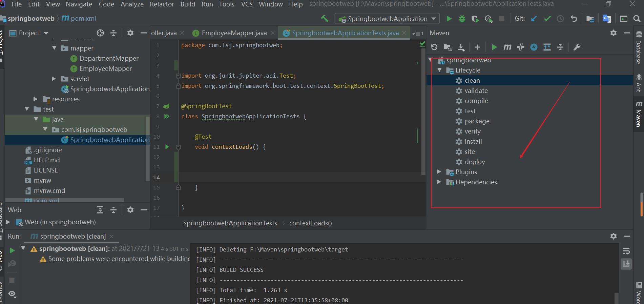Viewport: 644px width, 304px height.
Task: Toggle the Maven tool window tab
Action: (639, 115)
